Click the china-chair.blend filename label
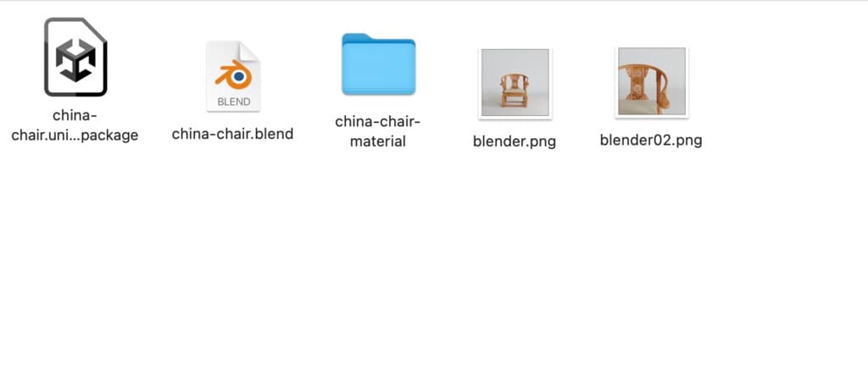Viewport: 868px width, 387px height. point(232,134)
